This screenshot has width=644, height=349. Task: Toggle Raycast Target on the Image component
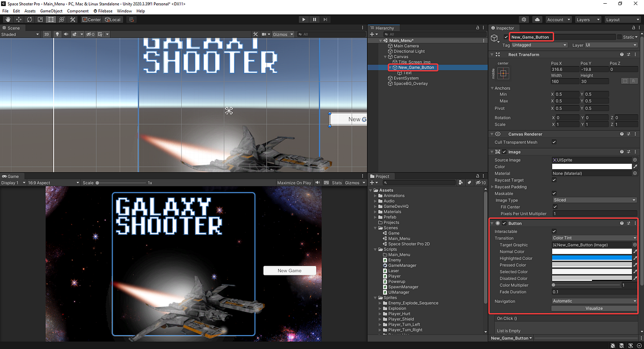(555, 180)
